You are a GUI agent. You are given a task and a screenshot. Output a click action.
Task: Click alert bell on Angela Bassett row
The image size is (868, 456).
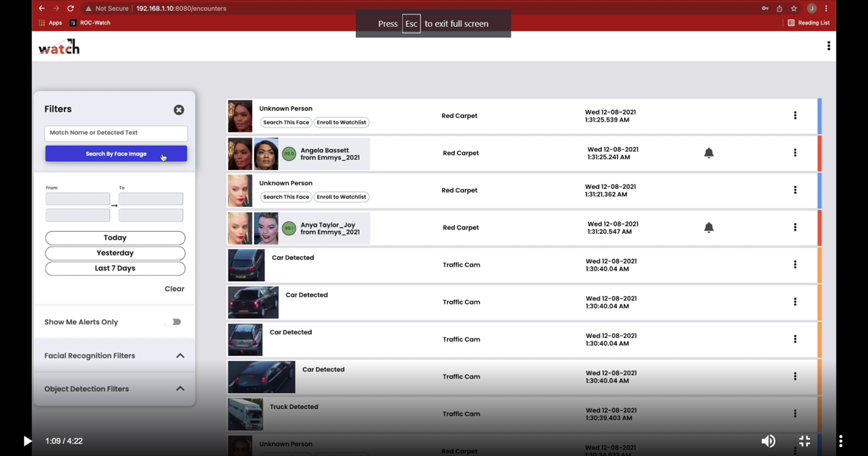click(709, 153)
